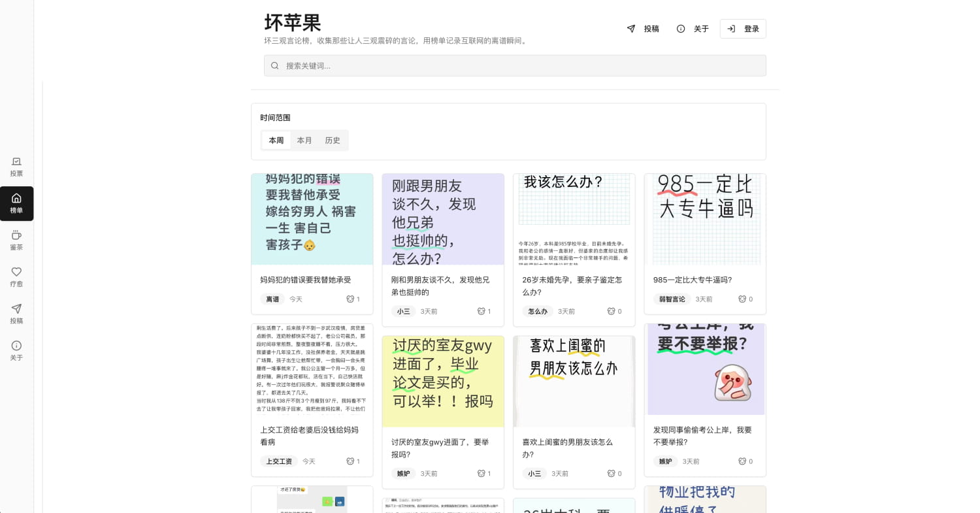Open the 关于 info icon in sidebar

(16, 346)
